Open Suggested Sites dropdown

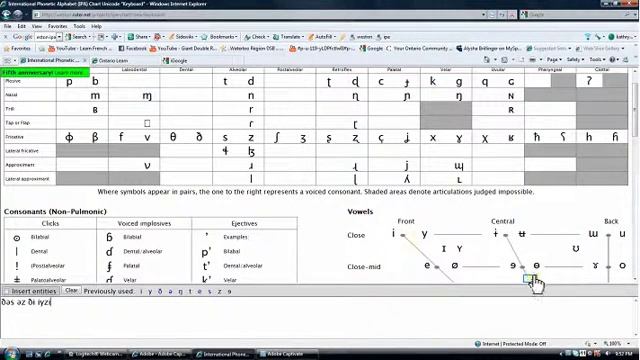coord(549,48)
